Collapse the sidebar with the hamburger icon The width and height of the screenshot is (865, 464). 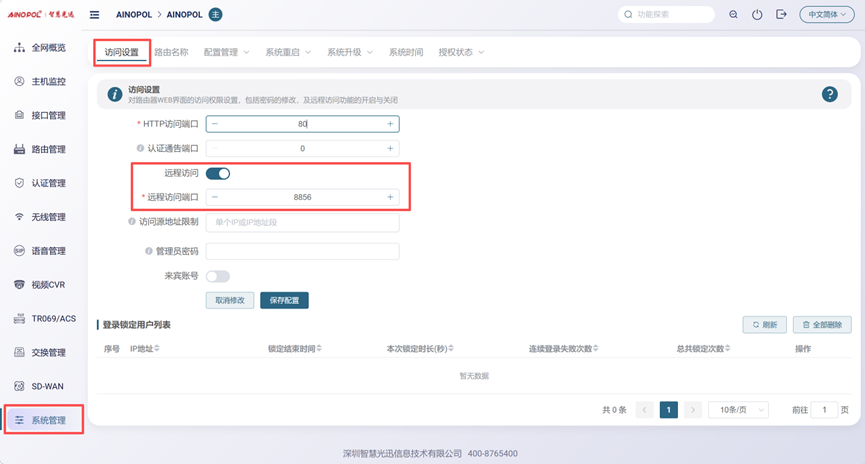click(94, 15)
